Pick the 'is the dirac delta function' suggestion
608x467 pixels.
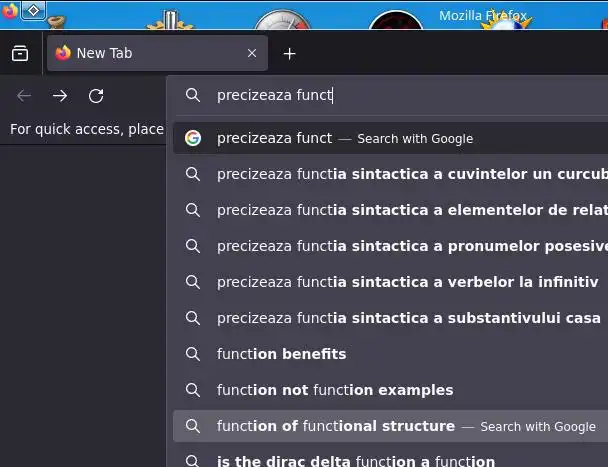[x=356, y=461]
